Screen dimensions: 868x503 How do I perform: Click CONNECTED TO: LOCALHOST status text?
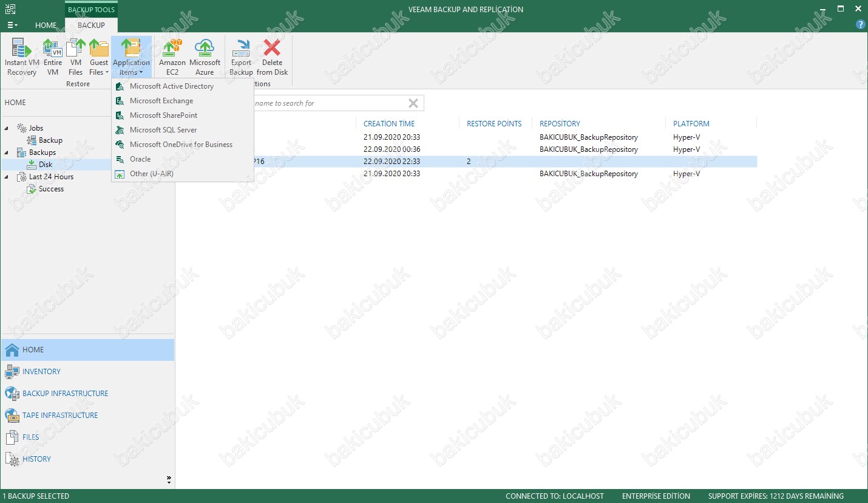coord(555,496)
